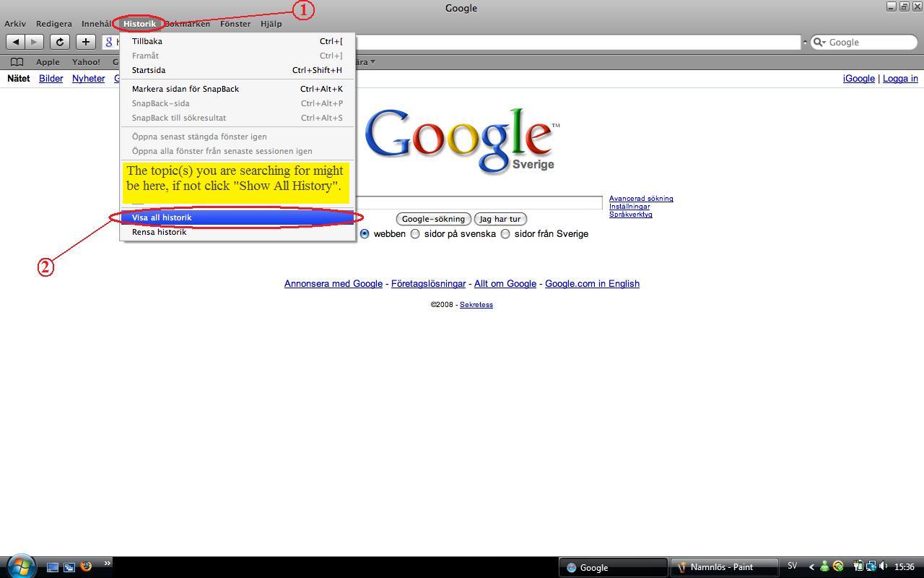This screenshot has height=578, width=924.
Task: Launch Firefox from the quick launch bar
Action: coord(86,566)
